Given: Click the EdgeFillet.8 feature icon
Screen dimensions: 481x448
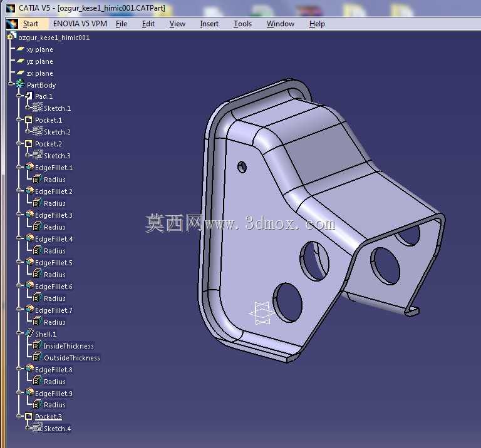Looking at the screenshot, I should coord(29,369).
